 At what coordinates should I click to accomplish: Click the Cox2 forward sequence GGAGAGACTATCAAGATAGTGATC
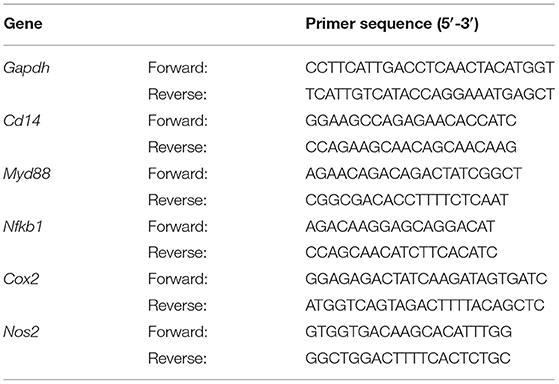point(426,279)
